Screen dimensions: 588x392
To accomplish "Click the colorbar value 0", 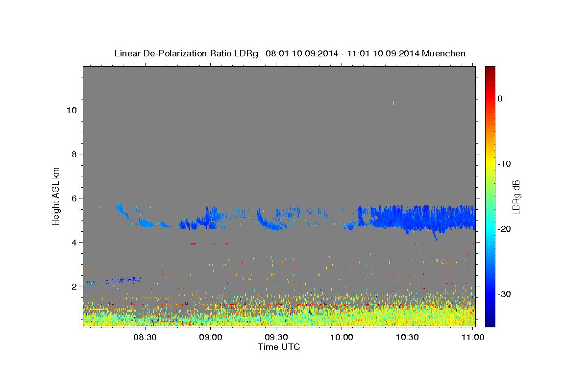I will tap(500, 98).
